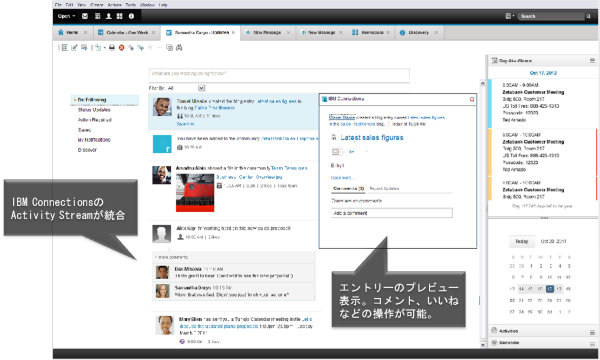
Task: Click scrollbar down arrow beside sidebar
Action: click(x=483, y=345)
